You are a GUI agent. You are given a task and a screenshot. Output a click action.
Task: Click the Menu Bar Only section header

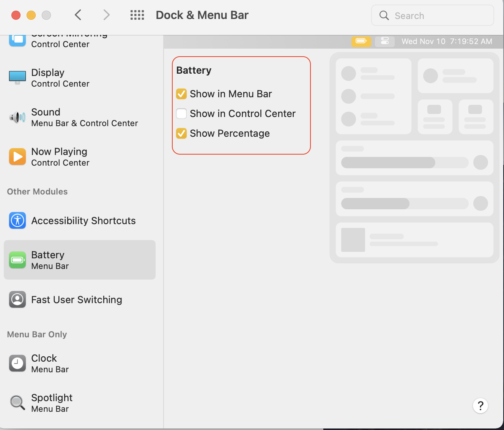coord(37,334)
